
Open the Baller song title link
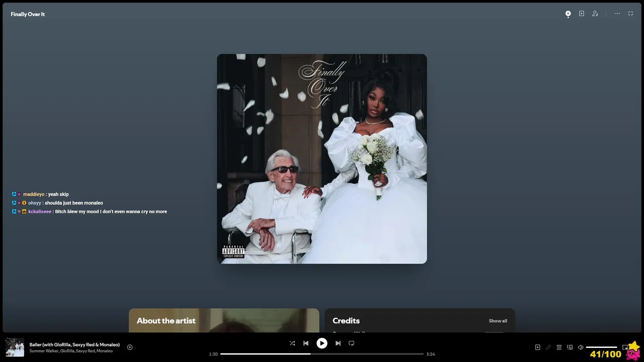(74, 344)
